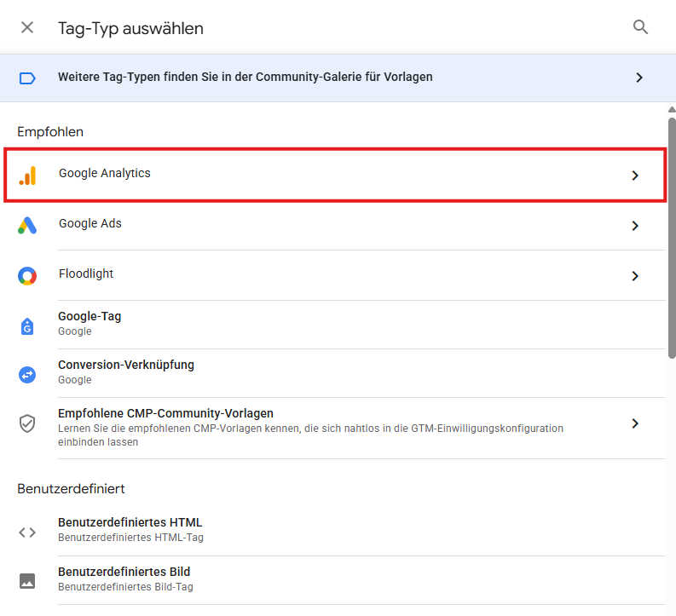The image size is (676, 616).
Task: Click the Community-Galerie tag outline icon
Action: point(27,78)
